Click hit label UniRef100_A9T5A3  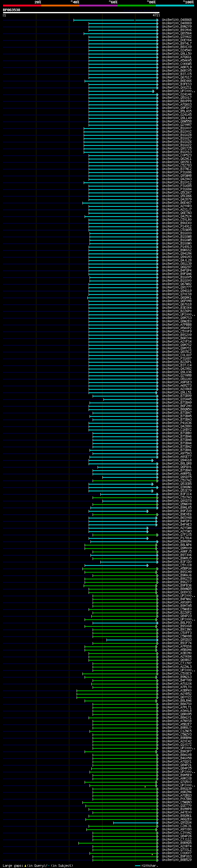coord(176,453)
